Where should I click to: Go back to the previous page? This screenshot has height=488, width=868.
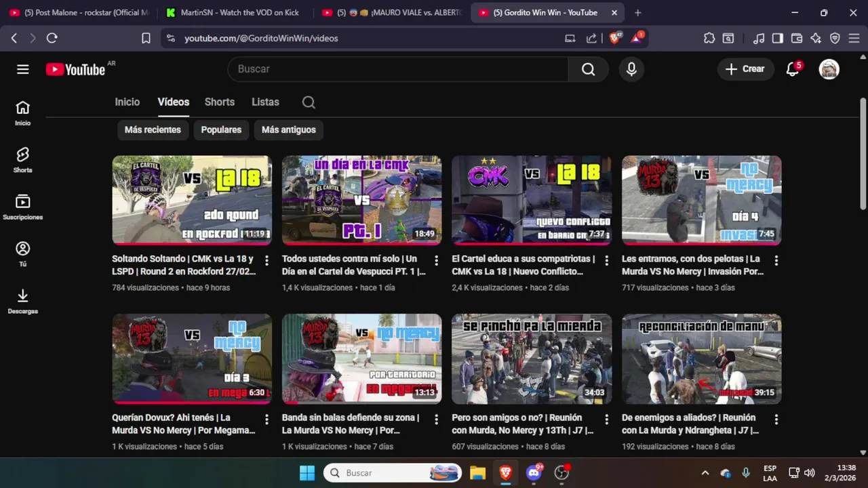pyautogui.click(x=14, y=38)
